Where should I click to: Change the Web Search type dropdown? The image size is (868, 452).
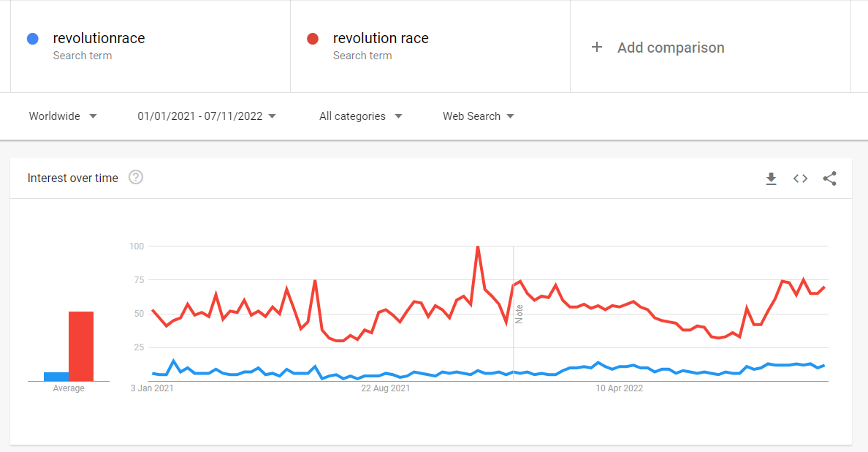click(478, 116)
